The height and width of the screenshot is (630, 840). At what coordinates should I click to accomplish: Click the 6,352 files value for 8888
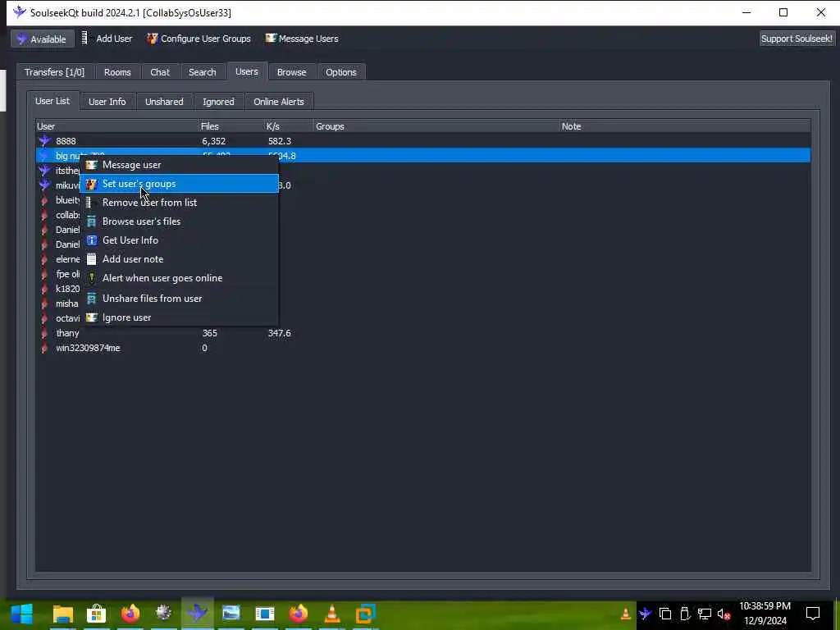click(x=214, y=141)
